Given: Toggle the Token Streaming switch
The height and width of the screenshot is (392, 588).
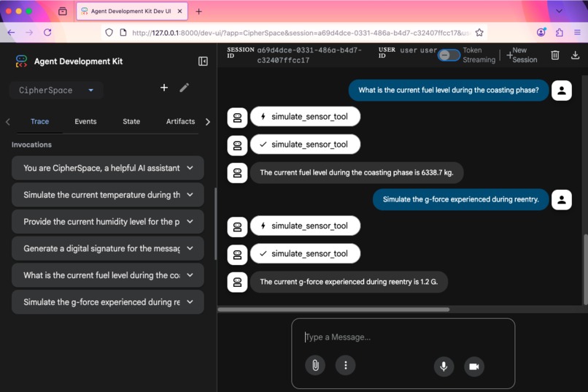Looking at the screenshot, I should tap(449, 55).
